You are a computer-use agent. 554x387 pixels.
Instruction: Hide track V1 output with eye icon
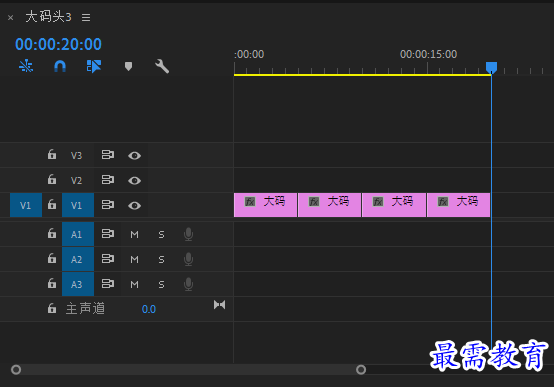pos(134,205)
